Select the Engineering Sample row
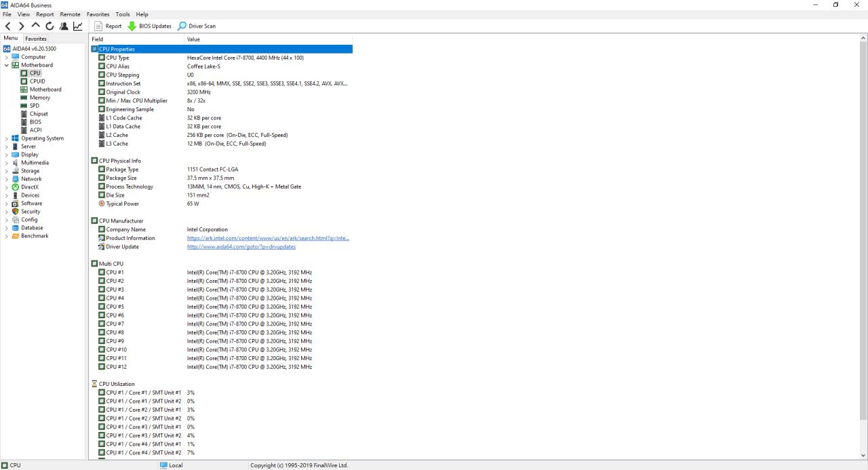The width and height of the screenshot is (868, 470). [221, 109]
